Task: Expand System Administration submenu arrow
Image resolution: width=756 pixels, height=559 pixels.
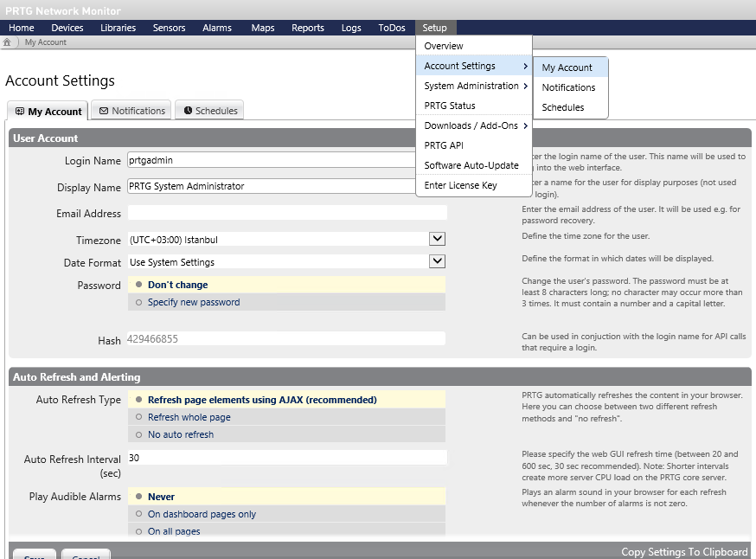Action: (526, 86)
